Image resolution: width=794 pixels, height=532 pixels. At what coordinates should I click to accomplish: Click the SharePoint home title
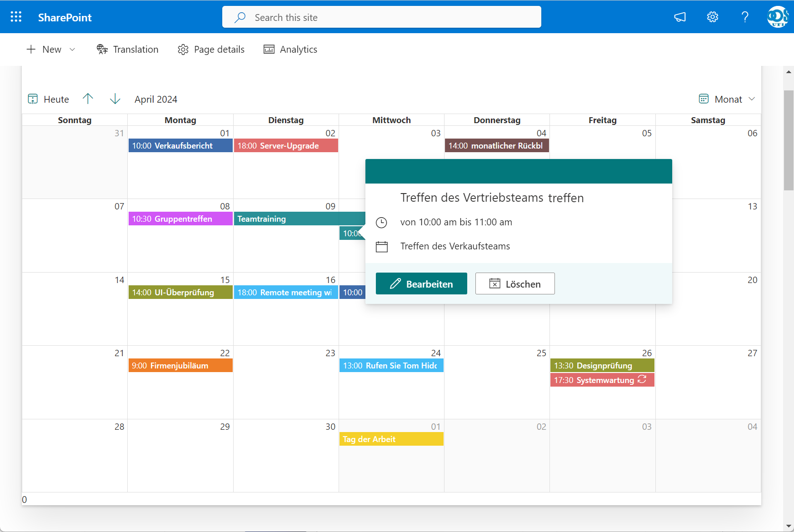tap(65, 17)
